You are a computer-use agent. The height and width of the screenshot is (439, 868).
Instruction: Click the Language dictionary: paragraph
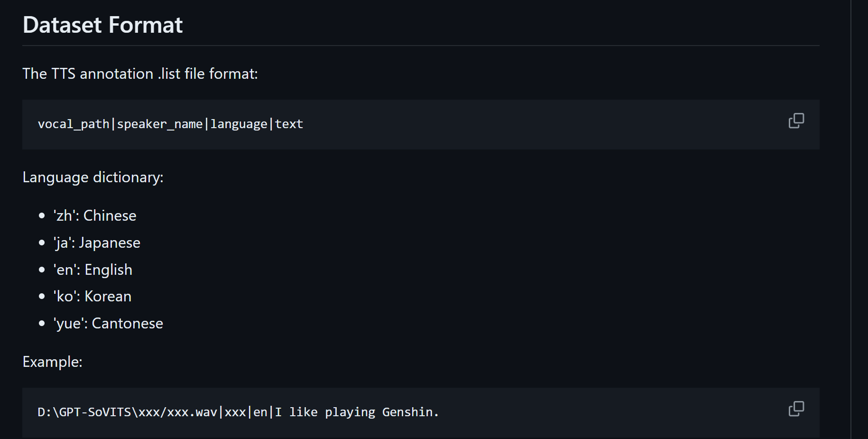(93, 177)
